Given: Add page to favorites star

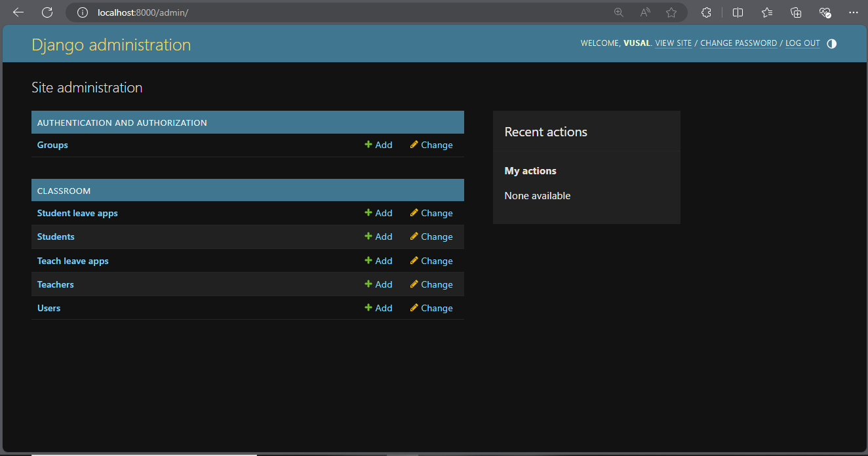Looking at the screenshot, I should click(671, 12).
